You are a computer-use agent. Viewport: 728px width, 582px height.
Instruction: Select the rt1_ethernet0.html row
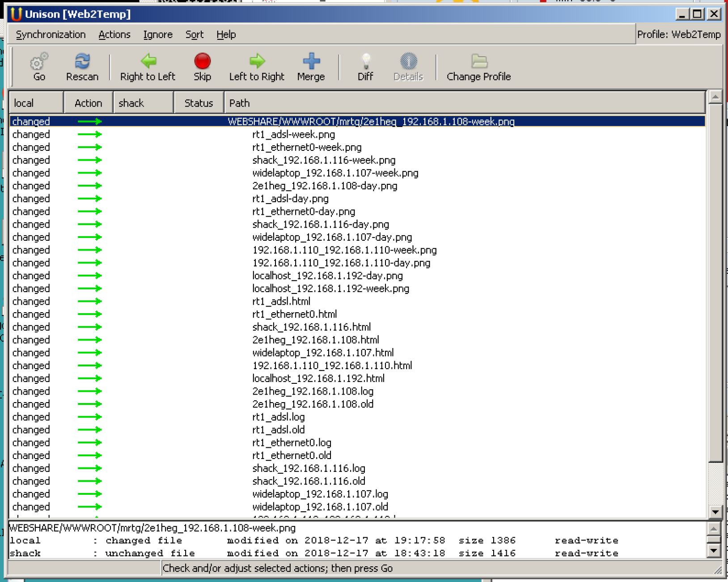point(357,314)
